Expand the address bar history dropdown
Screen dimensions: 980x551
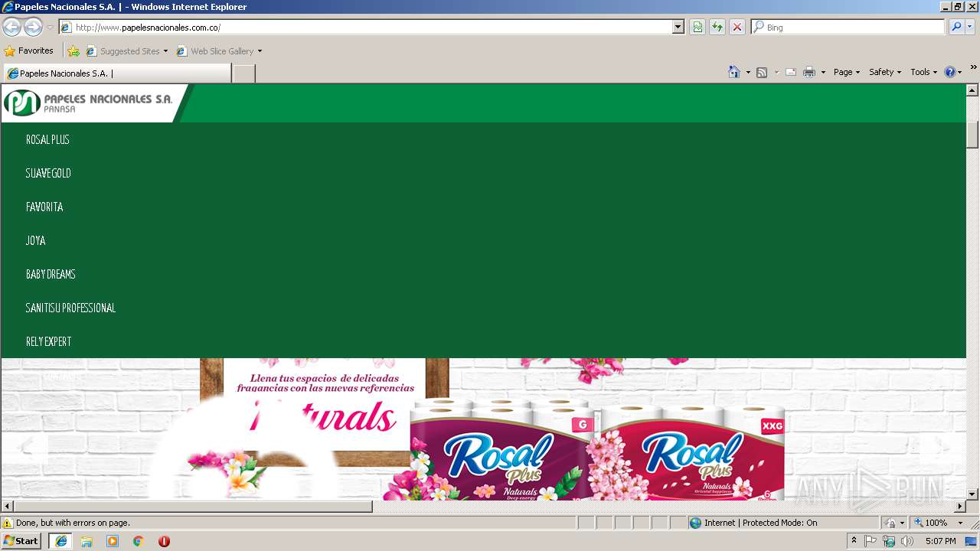coord(678,27)
